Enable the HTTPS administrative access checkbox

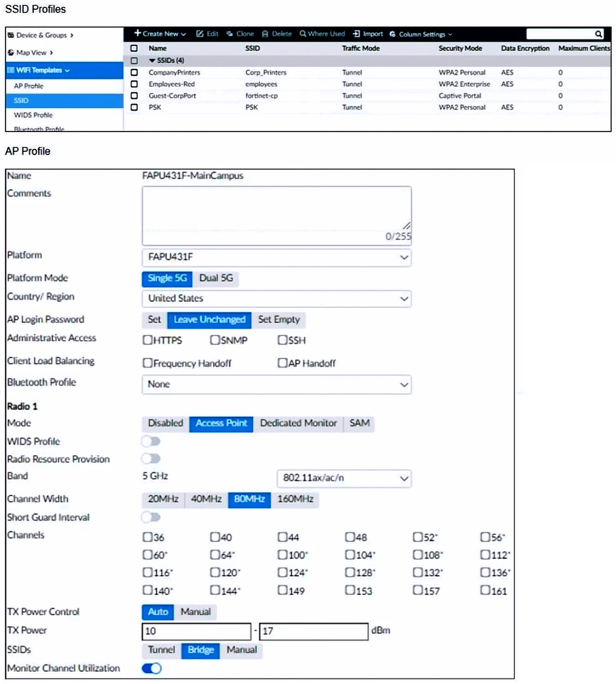pos(147,340)
